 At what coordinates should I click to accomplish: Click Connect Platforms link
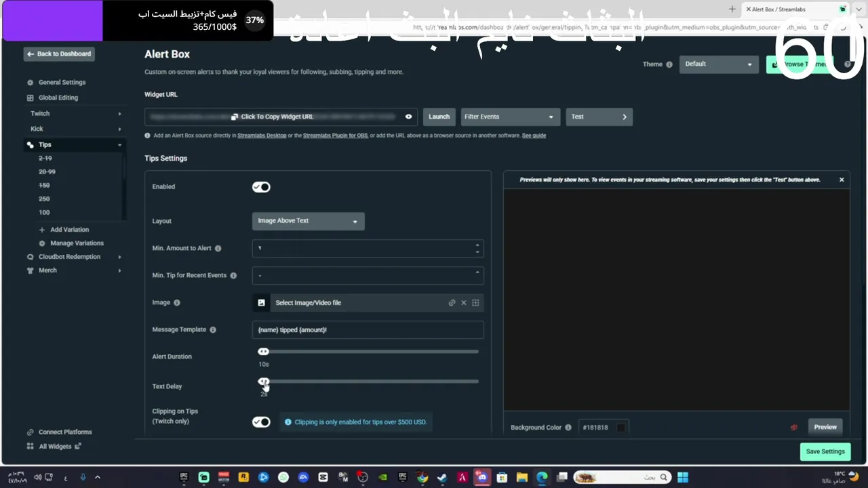click(65, 432)
